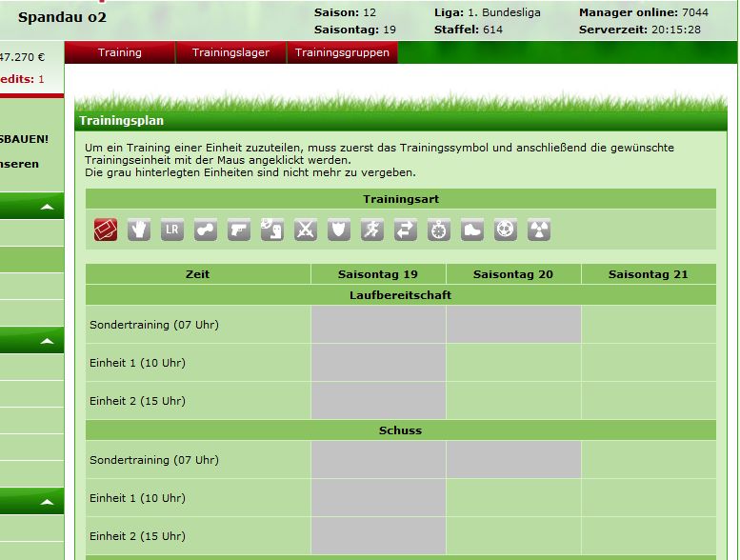This screenshot has height=560, width=740.
Task: Collapse the first sidebar section arrow
Action: (x=46, y=206)
